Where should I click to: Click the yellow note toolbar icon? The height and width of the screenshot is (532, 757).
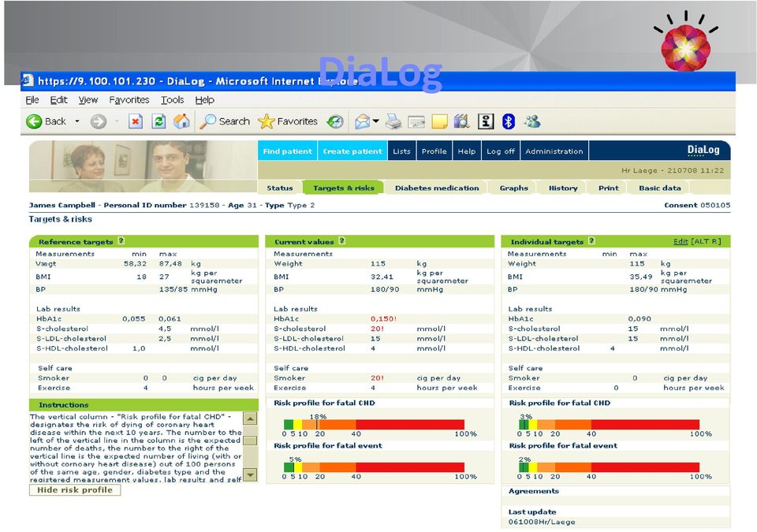439,121
